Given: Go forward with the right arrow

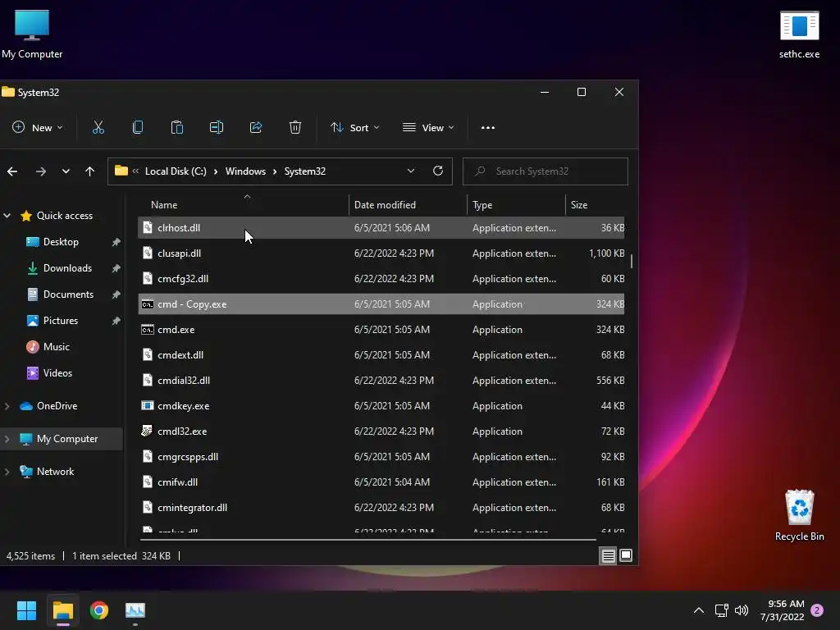Looking at the screenshot, I should (x=41, y=171).
